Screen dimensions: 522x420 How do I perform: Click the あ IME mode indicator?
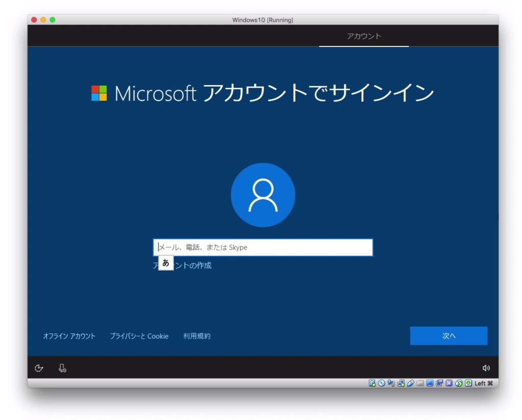click(x=166, y=263)
